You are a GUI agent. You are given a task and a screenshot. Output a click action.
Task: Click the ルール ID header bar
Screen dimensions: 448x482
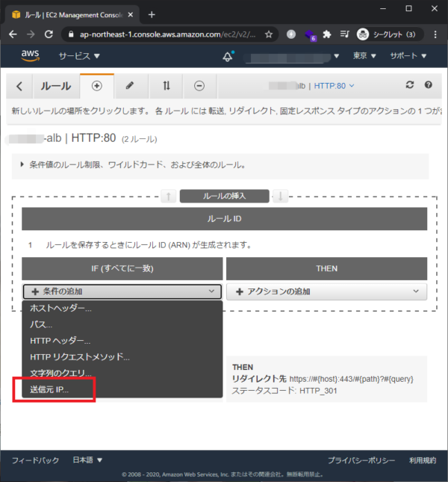click(x=224, y=219)
